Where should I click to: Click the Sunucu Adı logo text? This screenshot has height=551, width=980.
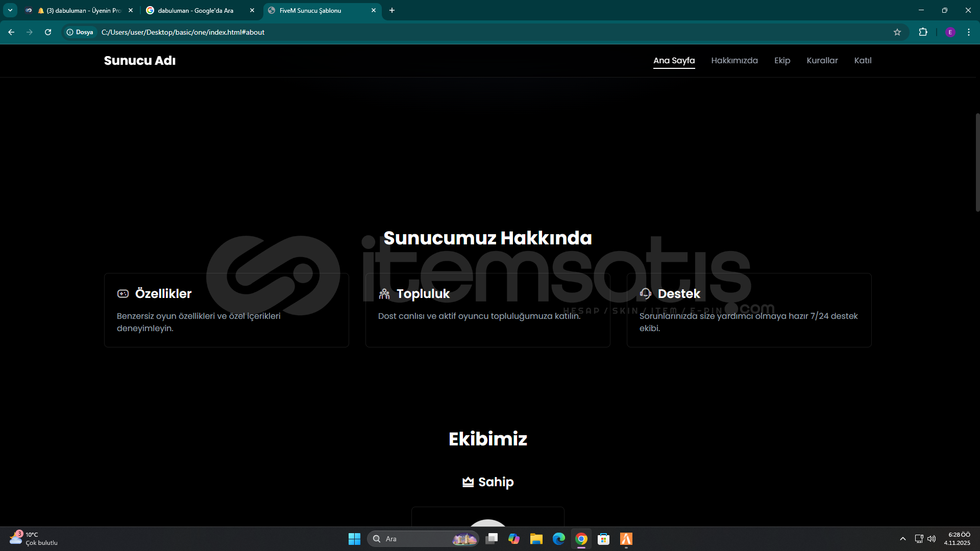coord(139,60)
